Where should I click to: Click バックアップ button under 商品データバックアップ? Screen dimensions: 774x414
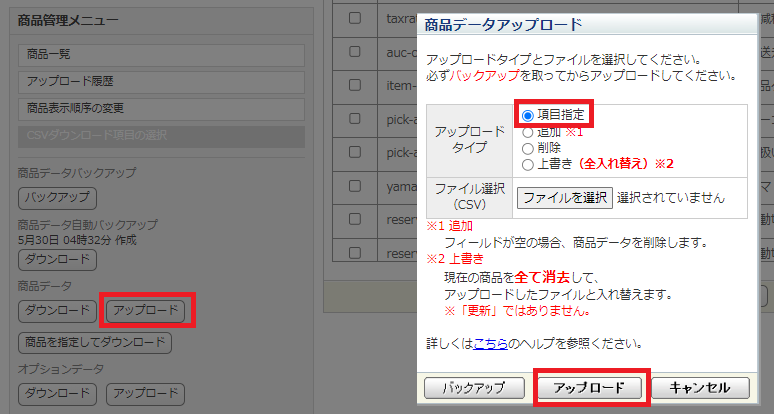(x=57, y=197)
